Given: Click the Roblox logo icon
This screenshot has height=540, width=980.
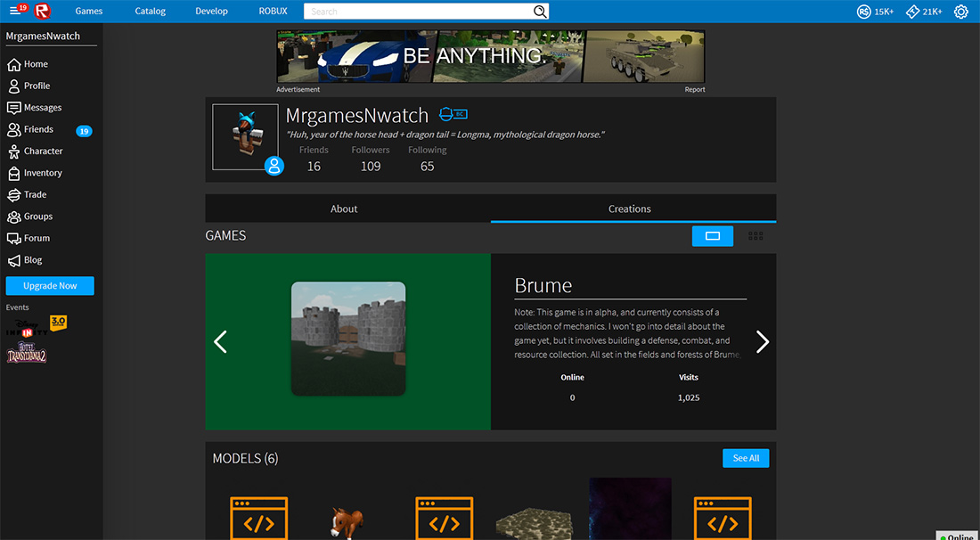Looking at the screenshot, I should (x=43, y=12).
